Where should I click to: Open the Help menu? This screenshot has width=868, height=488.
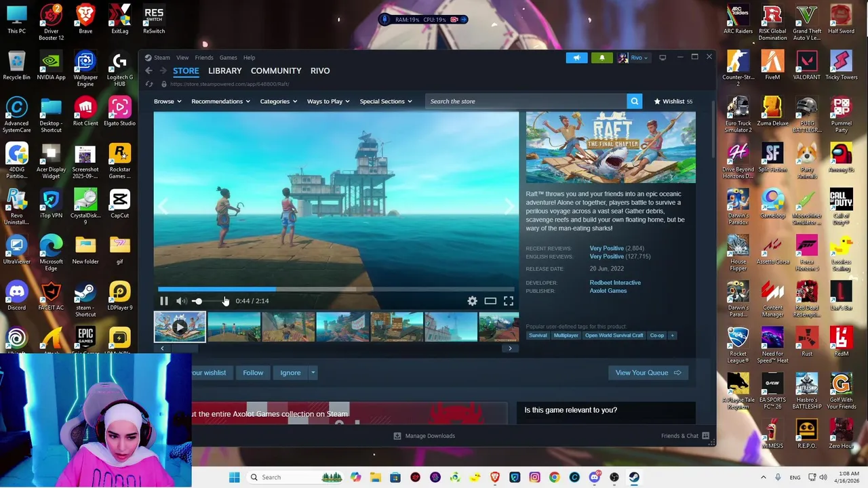250,58
